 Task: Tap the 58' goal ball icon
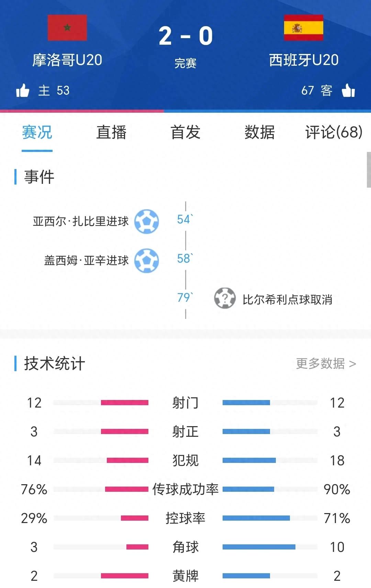click(147, 260)
